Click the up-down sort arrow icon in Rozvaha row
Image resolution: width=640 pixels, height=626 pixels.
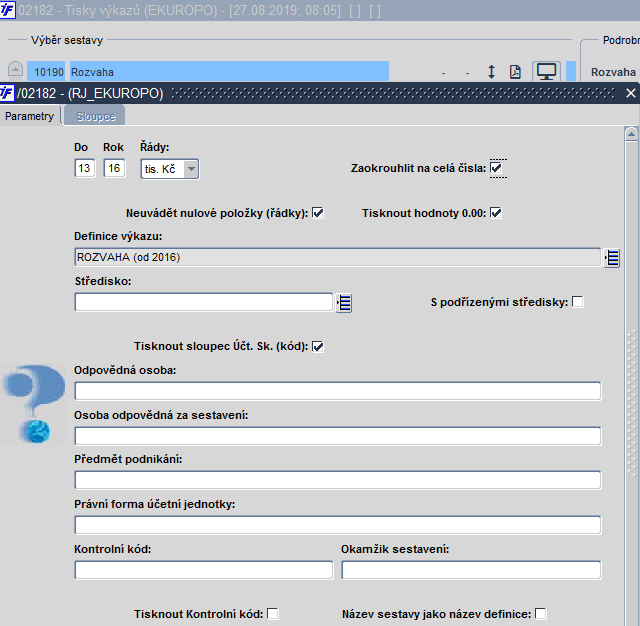491,72
